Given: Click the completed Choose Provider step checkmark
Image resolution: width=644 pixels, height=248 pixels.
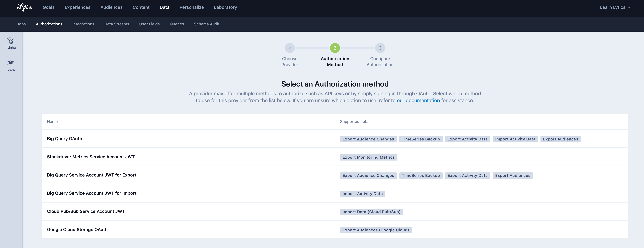Looking at the screenshot, I should pyautogui.click(x=290, y=48).
